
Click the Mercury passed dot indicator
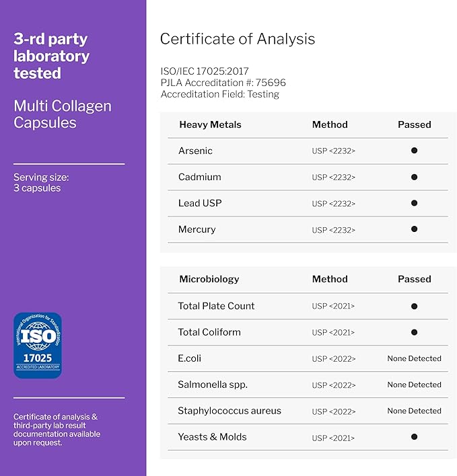pos(414,229)
